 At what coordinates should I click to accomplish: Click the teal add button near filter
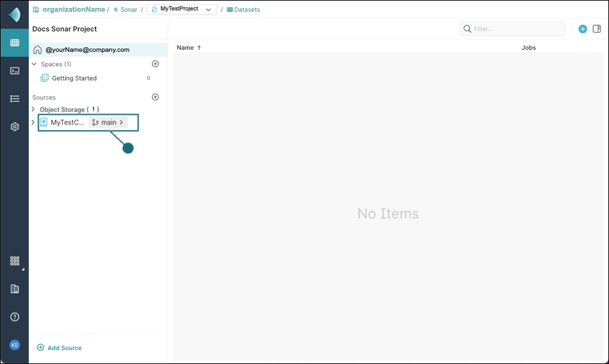point(583,29)
